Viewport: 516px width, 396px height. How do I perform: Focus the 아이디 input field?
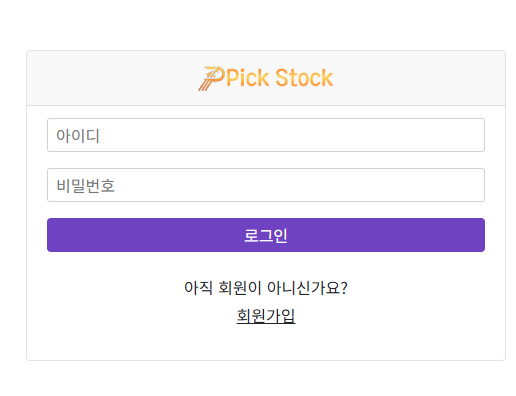click(x=266, y=135)
